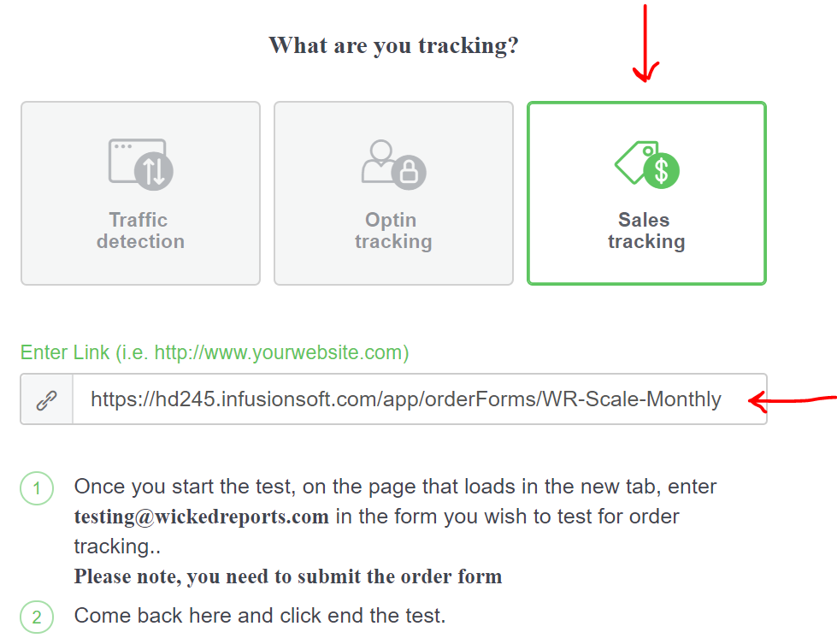Click the testing@wickedreports.com email text

201,517
